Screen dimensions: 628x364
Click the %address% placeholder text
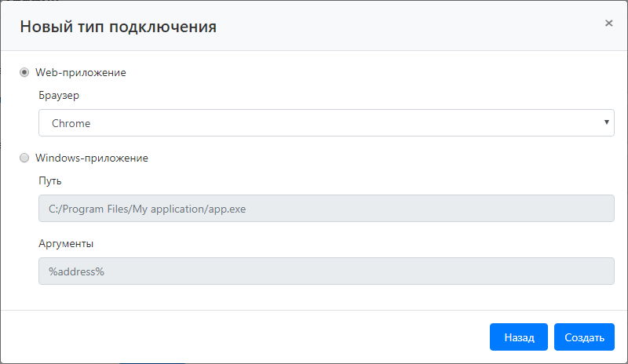[78, 271]
